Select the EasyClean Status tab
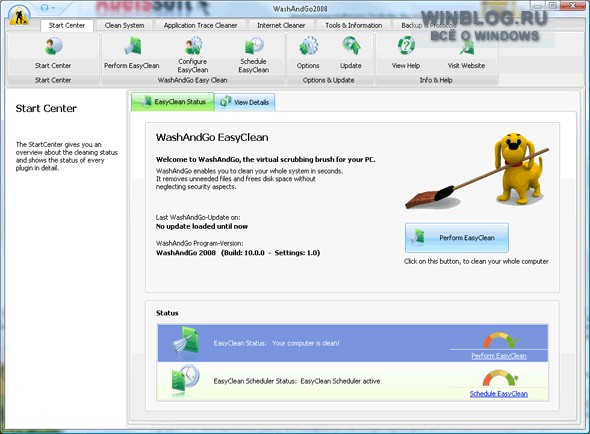590x434 pixels. 173,102
